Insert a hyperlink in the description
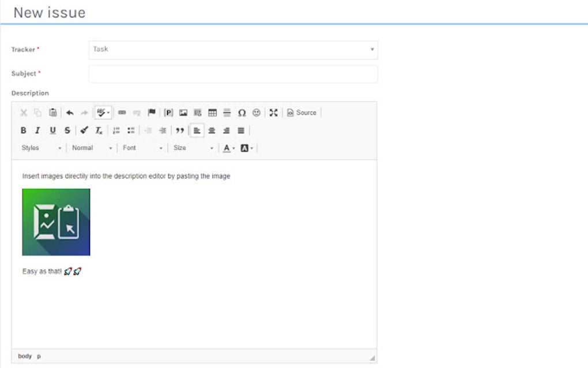 [x=122, y=112]
